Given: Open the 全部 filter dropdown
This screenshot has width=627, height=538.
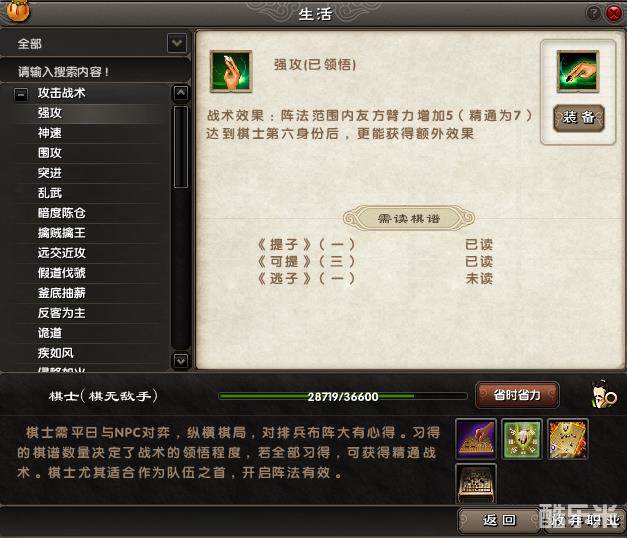Looking at the screenshot, I should pos(177,43).
